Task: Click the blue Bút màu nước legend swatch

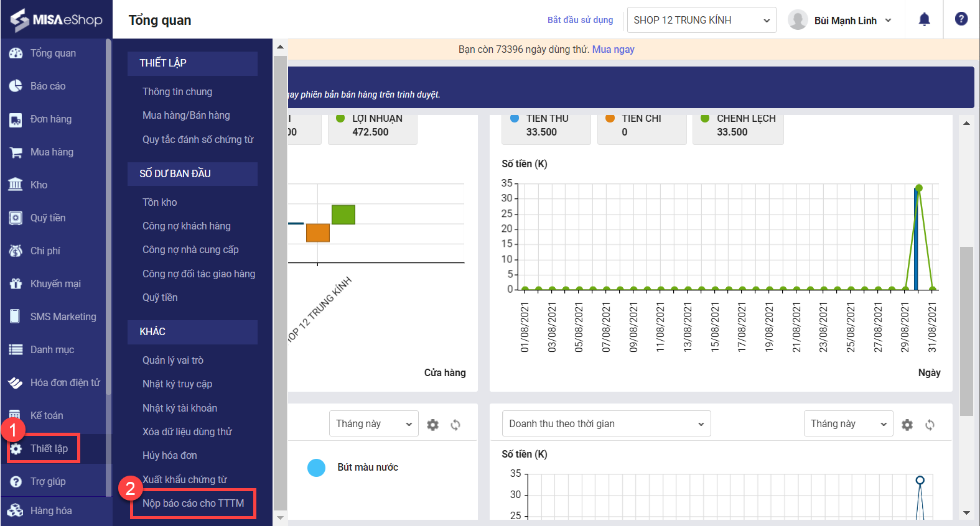Action: tap(317, 468)
